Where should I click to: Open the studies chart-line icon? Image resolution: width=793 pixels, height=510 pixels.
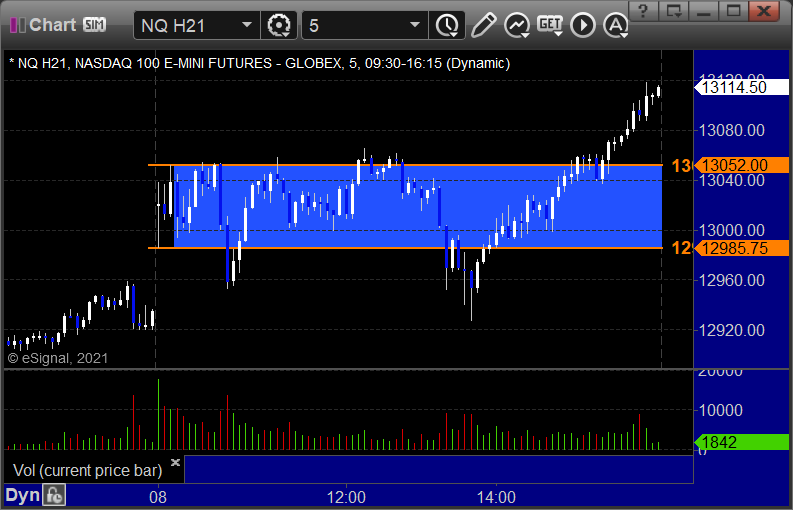tap(516, 25)
